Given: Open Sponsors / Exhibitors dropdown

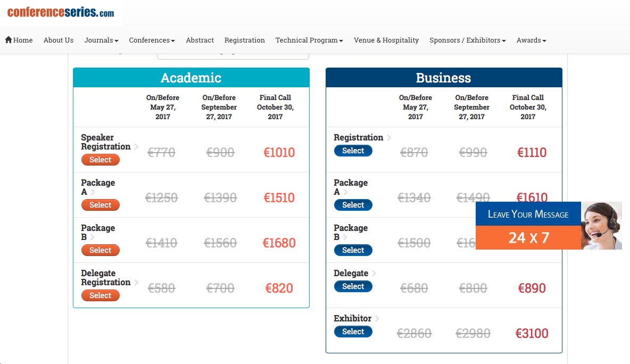Looking at the screenshot, I should click(467, 40).
